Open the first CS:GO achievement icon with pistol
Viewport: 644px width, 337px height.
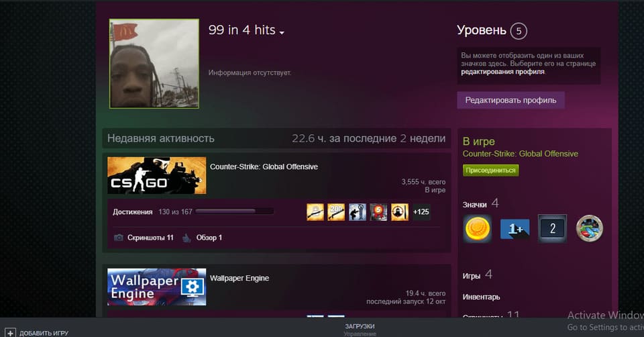click(315, 212)
